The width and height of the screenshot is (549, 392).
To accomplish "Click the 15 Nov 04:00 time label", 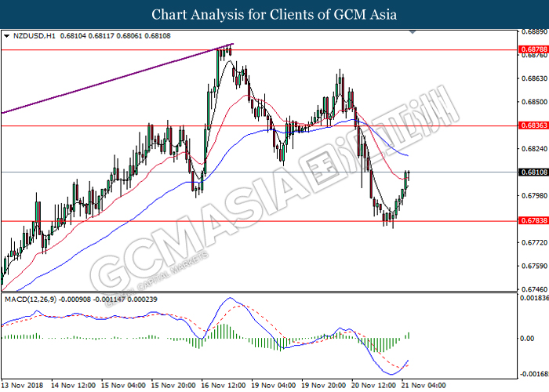I will pyautogui.click(x=123, y=386).
